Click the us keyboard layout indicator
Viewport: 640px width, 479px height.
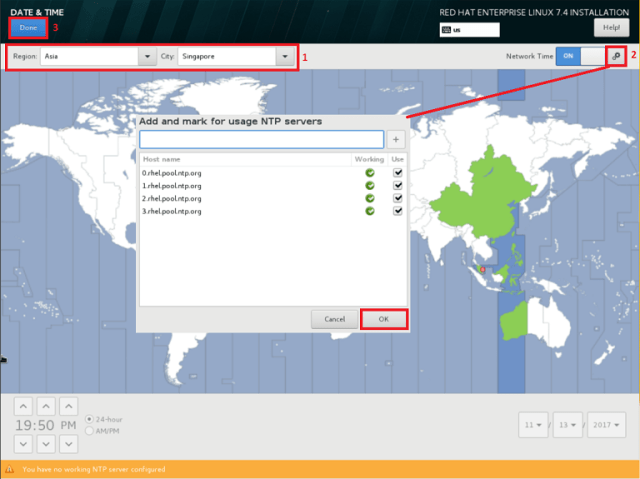pyautogui.click(x=469, y=30)
